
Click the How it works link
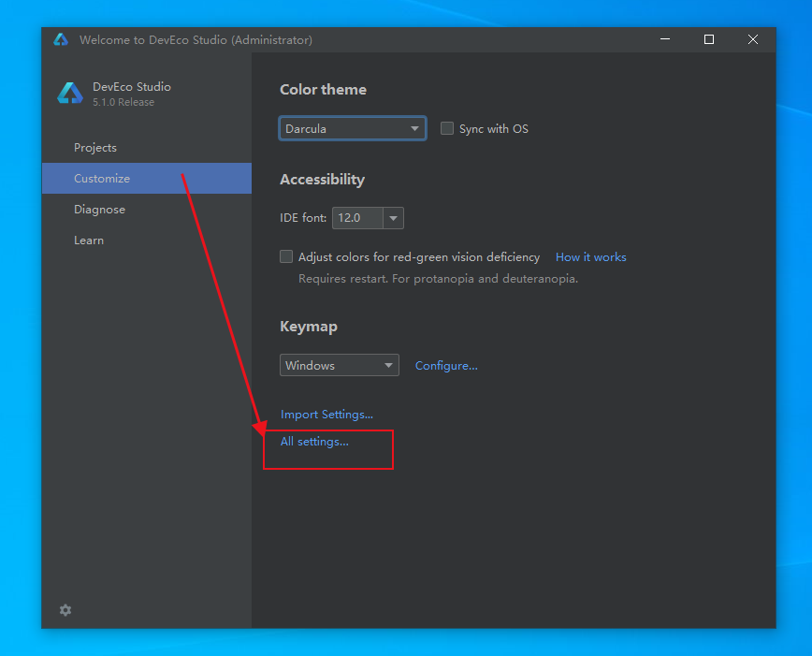tap(590, 257)
